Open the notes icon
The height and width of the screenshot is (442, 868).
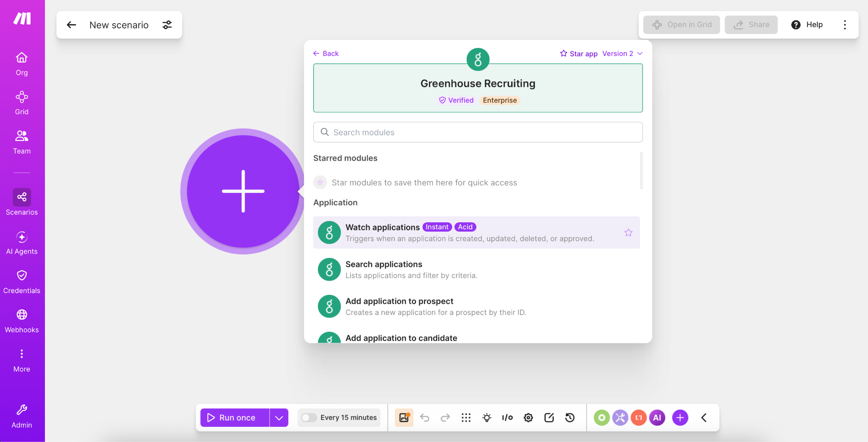[549, 418]
